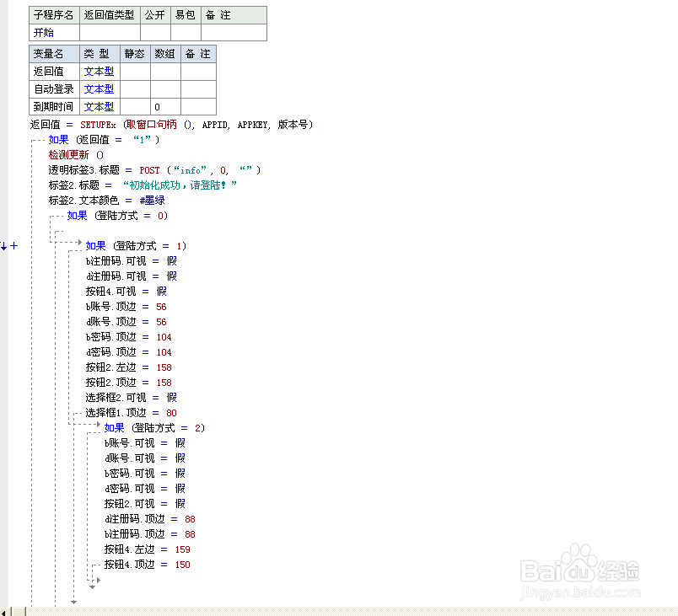The image size is (678, 616).
Task: Open the 文本型 type selector for 自动登录
Action: point(99,88)
